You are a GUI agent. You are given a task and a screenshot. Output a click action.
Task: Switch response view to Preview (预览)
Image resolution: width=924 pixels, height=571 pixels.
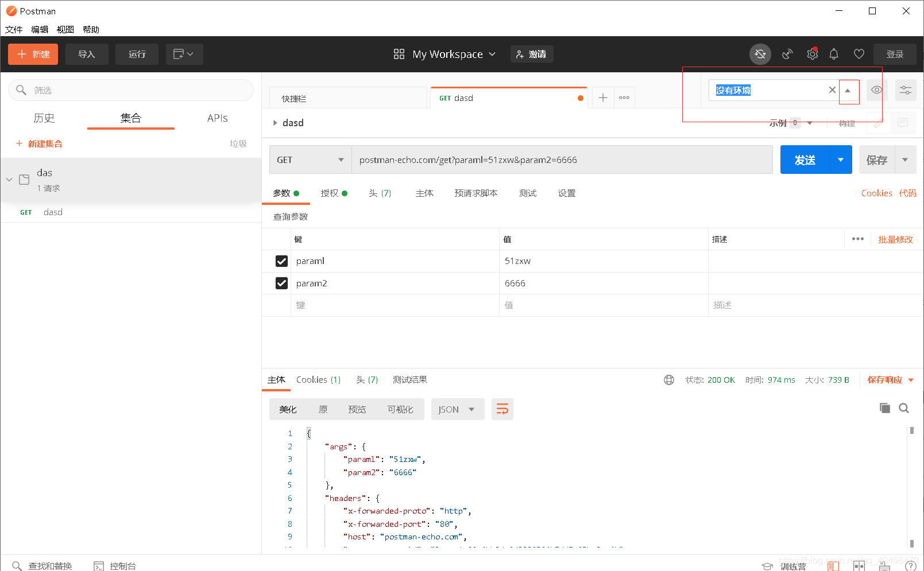click(357, 409)
